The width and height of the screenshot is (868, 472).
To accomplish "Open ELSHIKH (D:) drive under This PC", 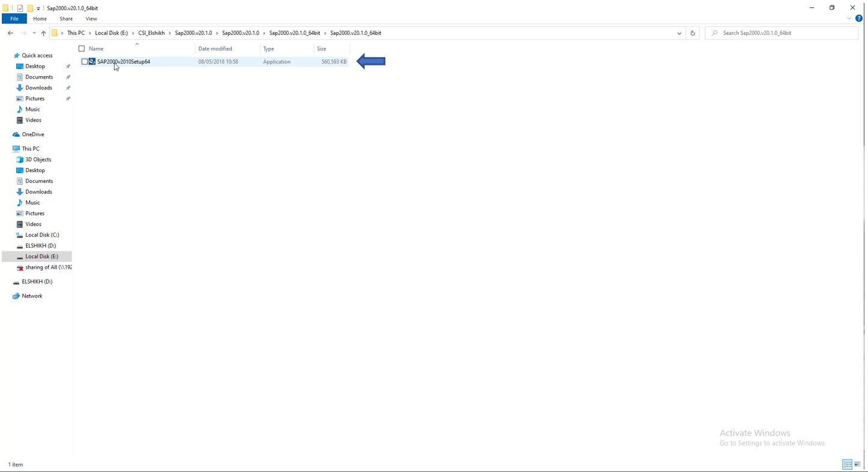I will [x=40, y=246].
